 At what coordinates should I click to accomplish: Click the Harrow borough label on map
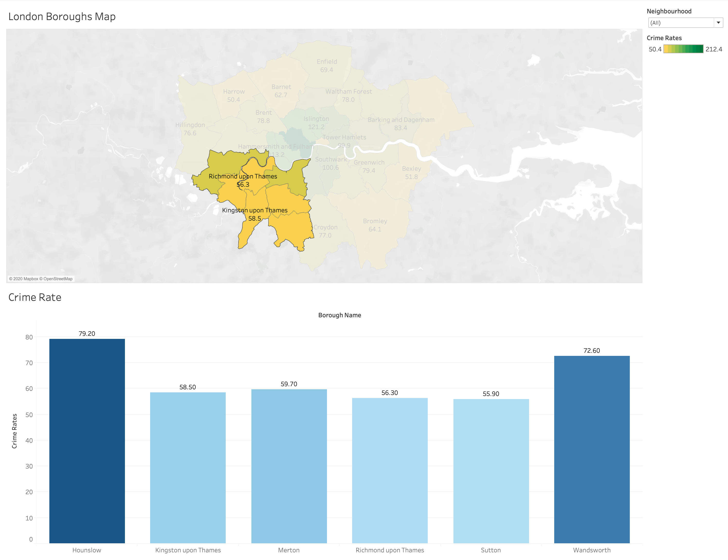234,92
